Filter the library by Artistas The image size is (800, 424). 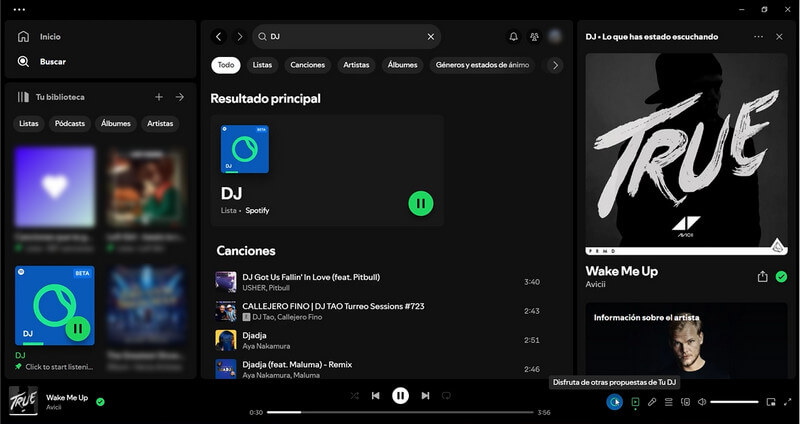click(x=160, y=123)
